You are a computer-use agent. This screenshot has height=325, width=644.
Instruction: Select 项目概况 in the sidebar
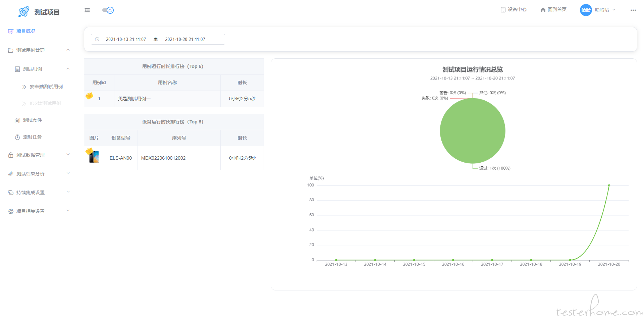26,31
